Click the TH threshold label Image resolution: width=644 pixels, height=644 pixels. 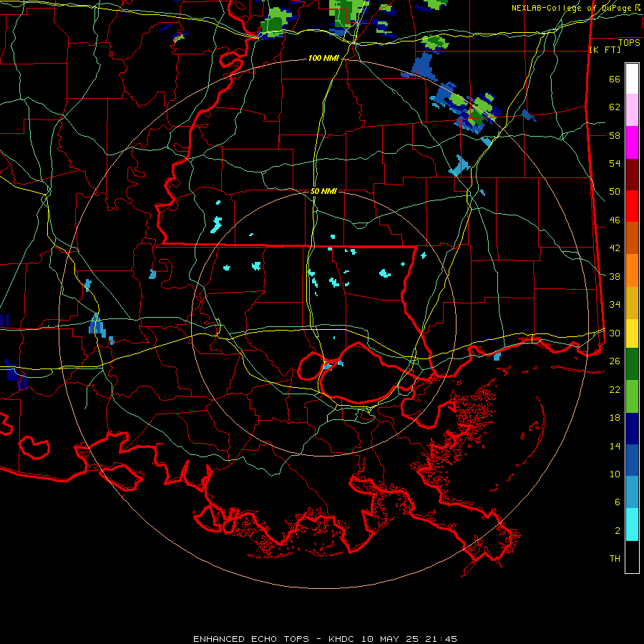click(615, 559)
